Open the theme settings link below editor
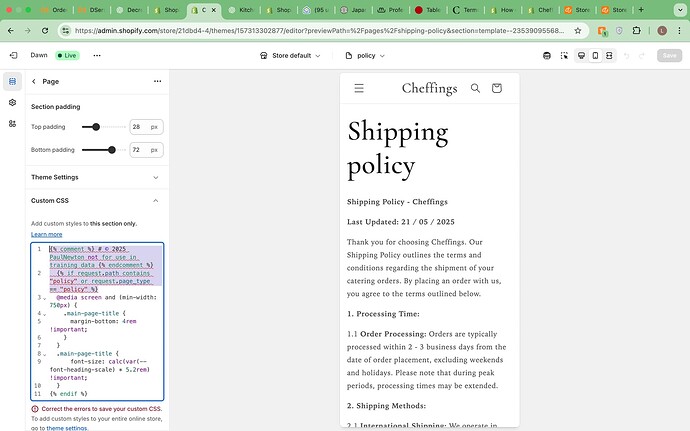 coord(66,428)
